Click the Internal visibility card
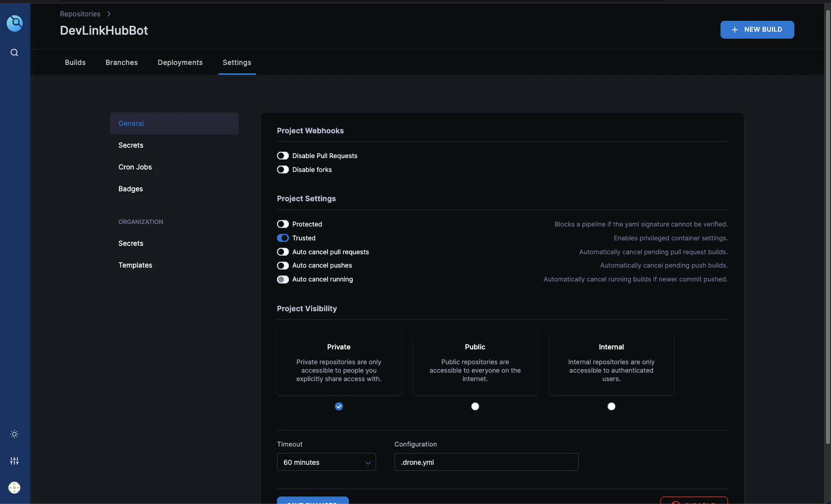831x504 pixels. pyautogui.click(x=611, y=363)
